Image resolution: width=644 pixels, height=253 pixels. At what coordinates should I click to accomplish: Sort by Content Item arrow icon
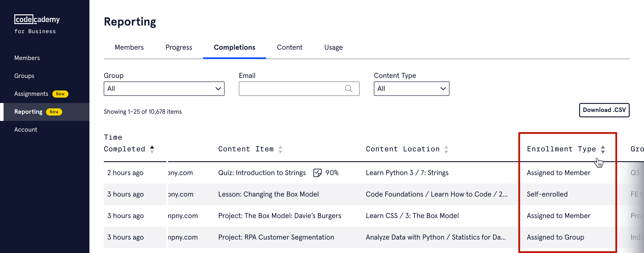click(280, 149)
